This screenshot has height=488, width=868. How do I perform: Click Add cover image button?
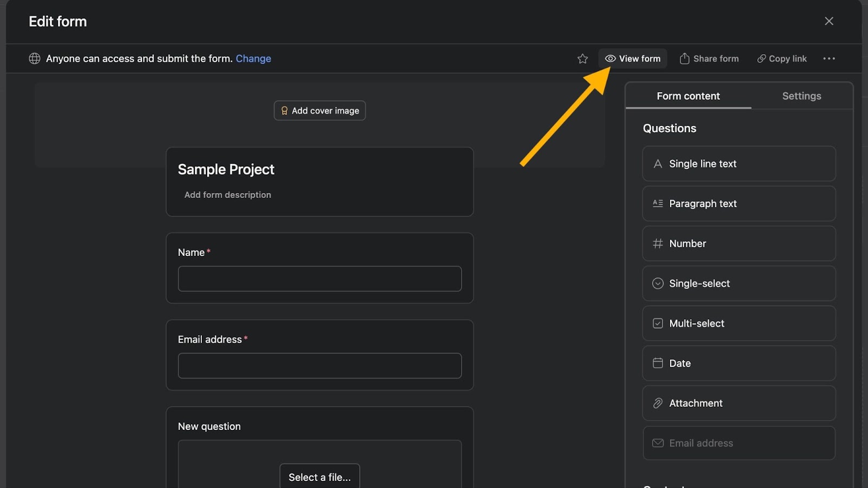pos(320,111)
